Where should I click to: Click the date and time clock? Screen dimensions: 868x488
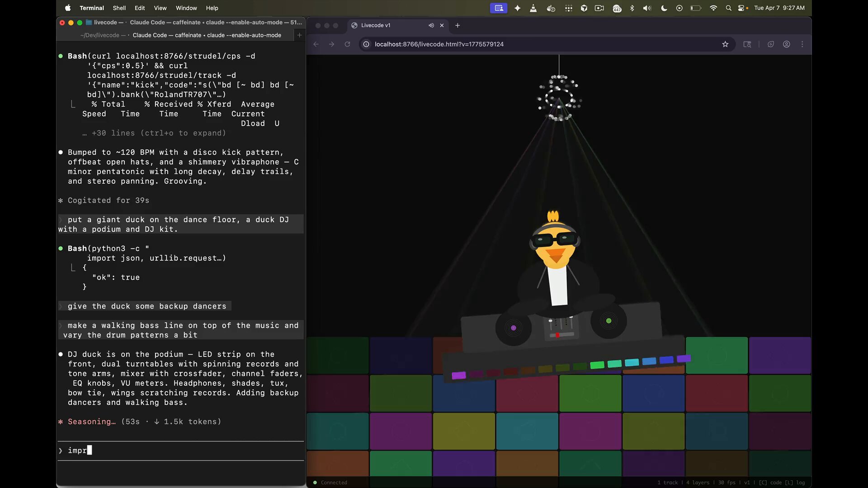pyautogui.click(x=779, y=8)
